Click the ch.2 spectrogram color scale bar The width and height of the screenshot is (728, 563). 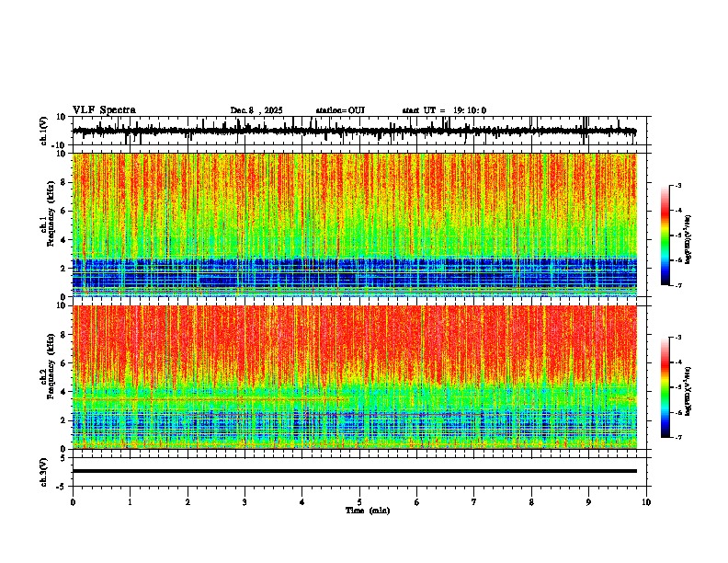click(665, 387)
